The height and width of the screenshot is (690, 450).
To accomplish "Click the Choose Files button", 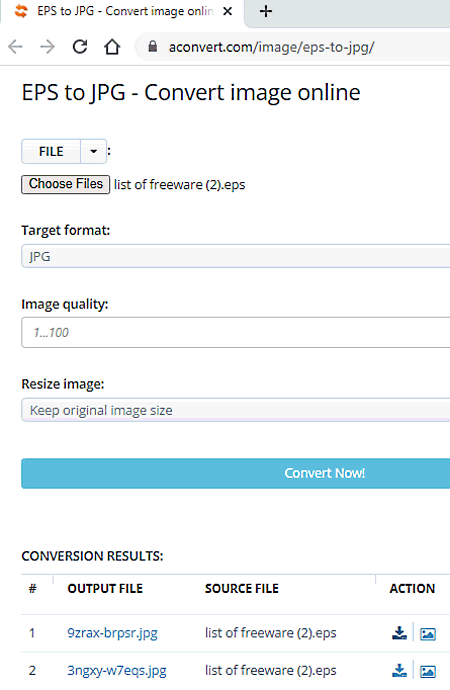I will [66, 184].
